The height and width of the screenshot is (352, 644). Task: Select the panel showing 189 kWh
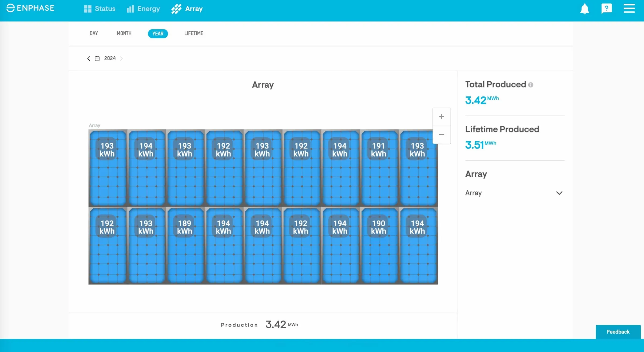[x=185, y=246]
